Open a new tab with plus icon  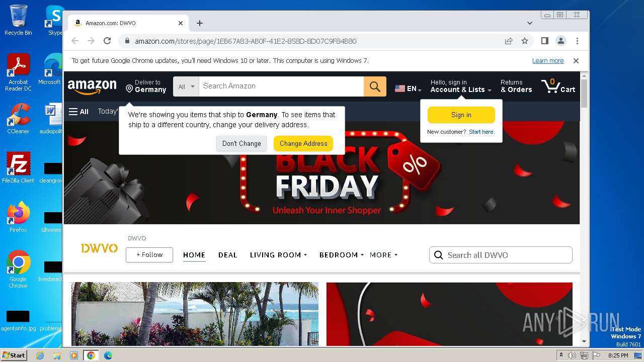pyautogui.click(x=200, y=23)
